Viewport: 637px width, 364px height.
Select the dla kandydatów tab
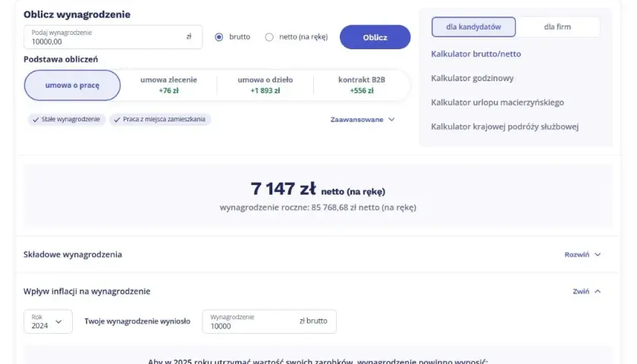coord(474,27)
